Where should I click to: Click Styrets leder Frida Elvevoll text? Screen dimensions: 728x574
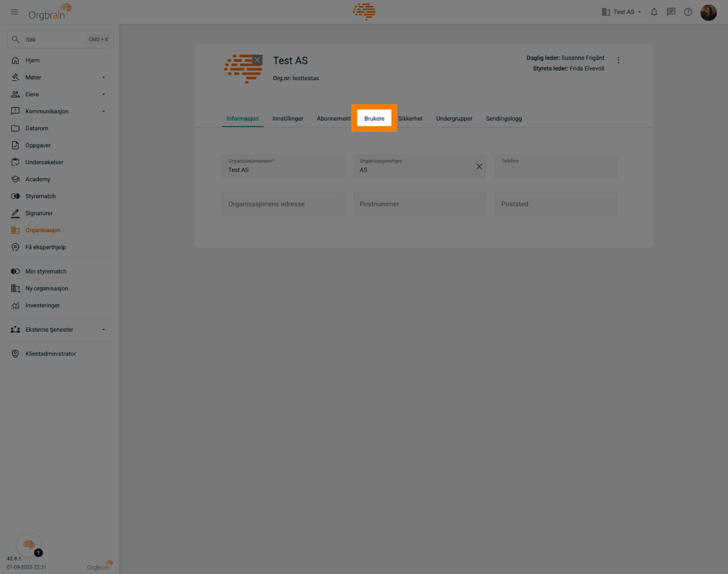pyautogui.click(x=568, y=69)
